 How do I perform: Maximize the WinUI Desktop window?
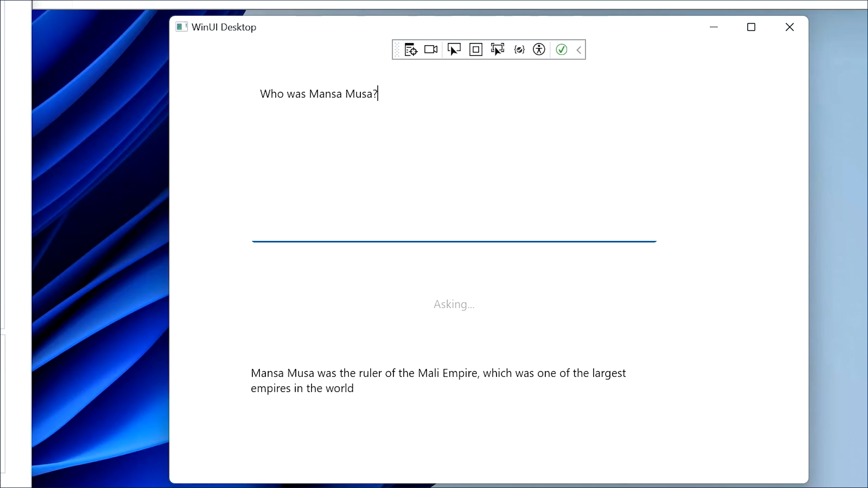pyautogui.click(x=751, y=27)
